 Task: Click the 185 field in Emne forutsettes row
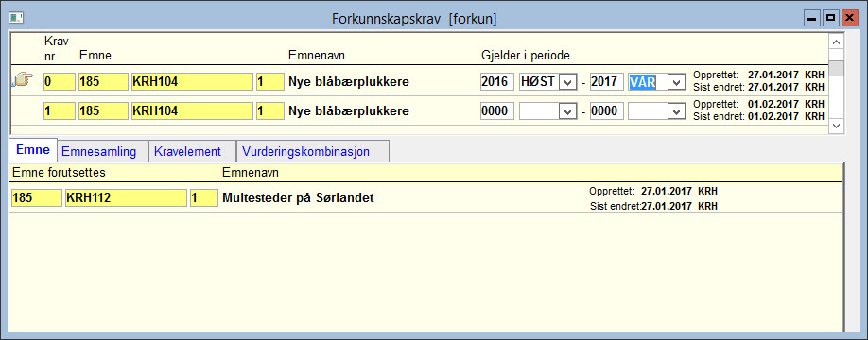37,198
